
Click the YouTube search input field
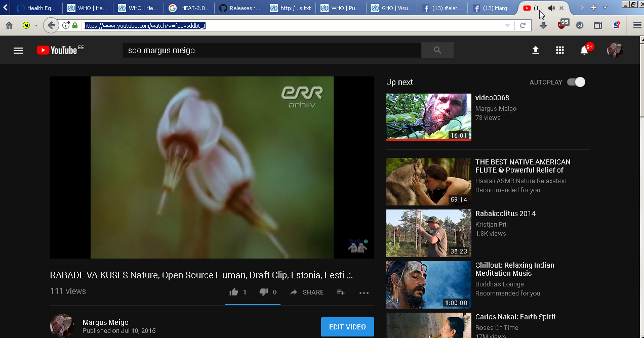271,50
